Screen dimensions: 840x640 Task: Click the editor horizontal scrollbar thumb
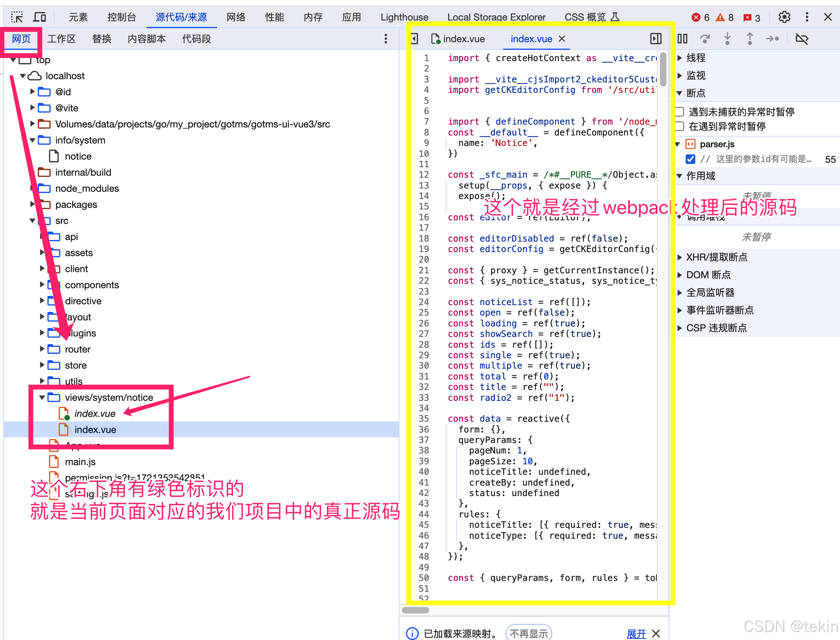click(416, 610)
